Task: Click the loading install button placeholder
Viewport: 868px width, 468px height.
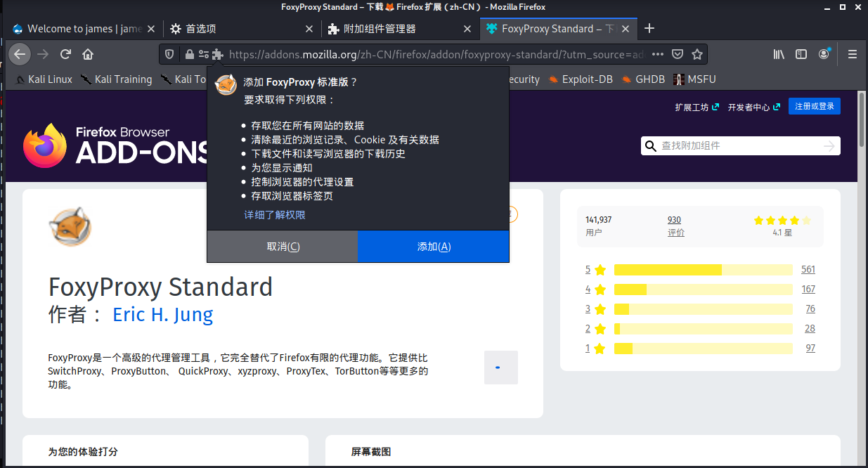Action: [x=501, y=368]
